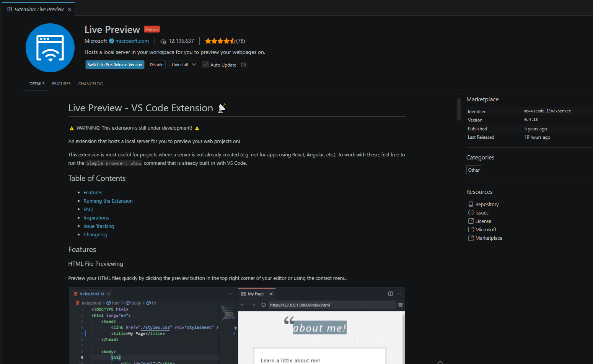Screen dimensions: 593x364
Task: Open the Repository resource link
Action: [487, 204]
